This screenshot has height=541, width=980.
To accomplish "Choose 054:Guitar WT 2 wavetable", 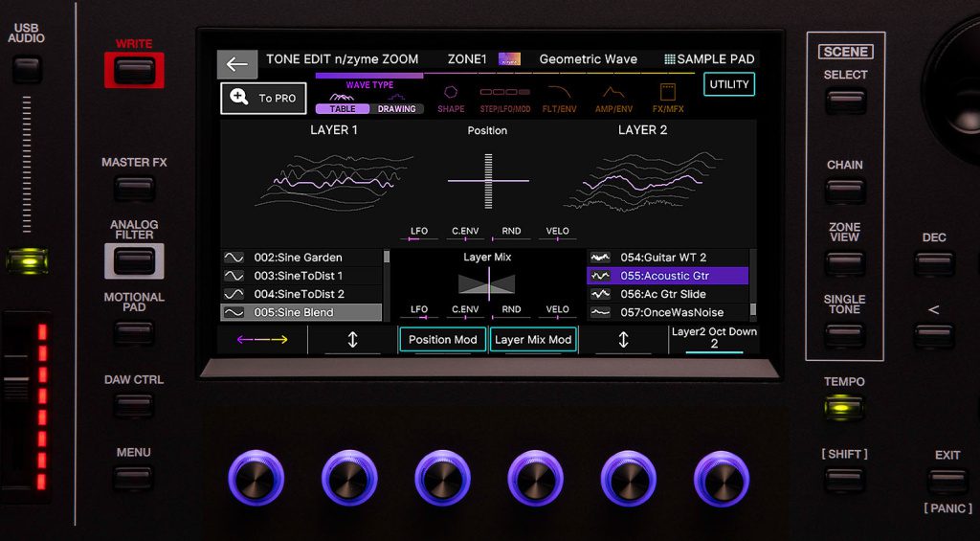I will [x=667, y=257].
